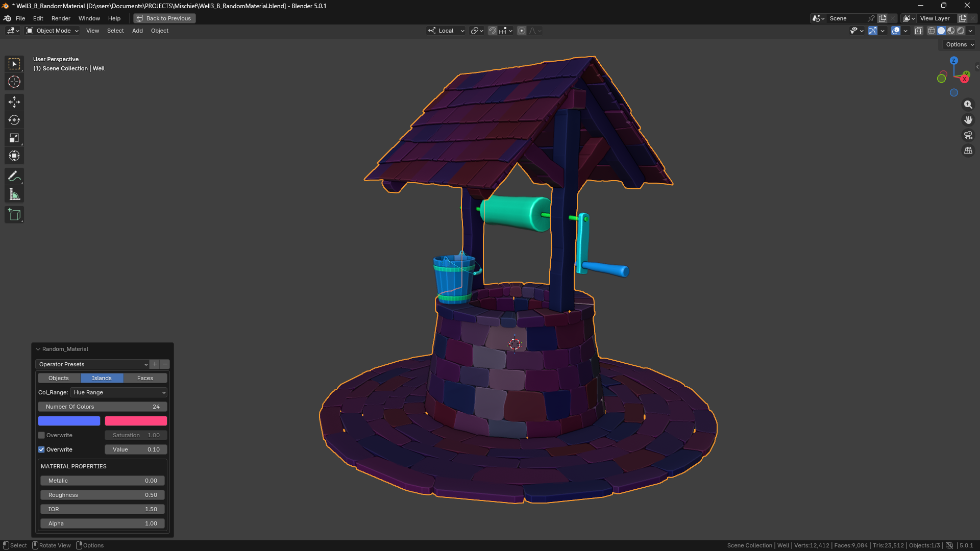Select the Rotate tool
Image resolution: width=980 pixels, height=551 pixels.
coord(14,120)
